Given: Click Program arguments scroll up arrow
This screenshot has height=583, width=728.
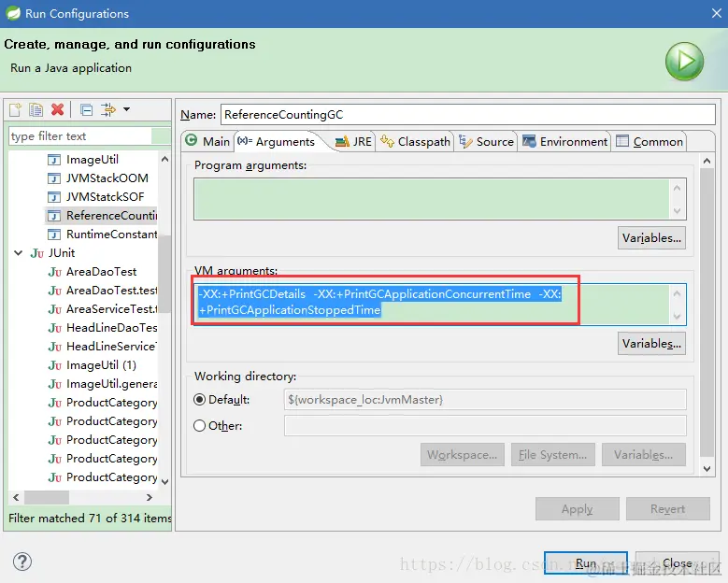Looking at the screenshot, I should tap(677, 188).
